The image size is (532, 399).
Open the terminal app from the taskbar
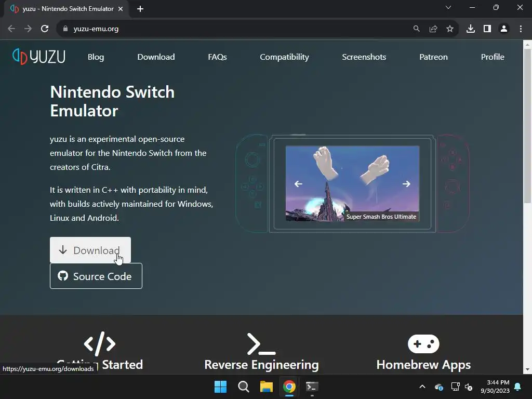tap(312, 387)
